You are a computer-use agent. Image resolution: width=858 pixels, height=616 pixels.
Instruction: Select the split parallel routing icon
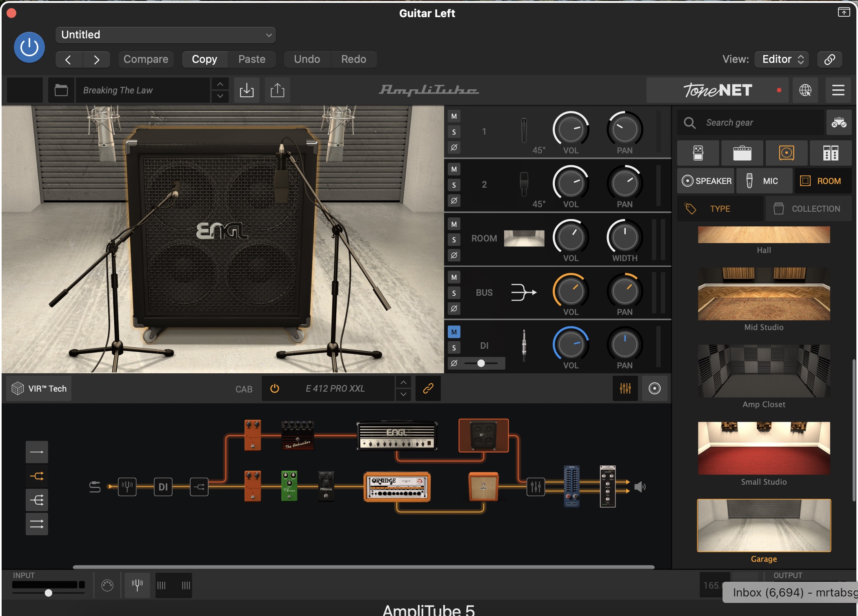(37, 476)
